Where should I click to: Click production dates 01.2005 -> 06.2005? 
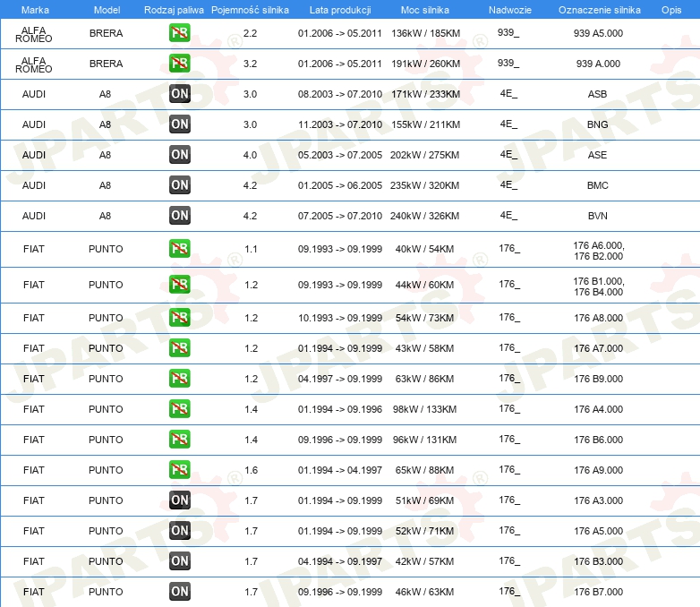[340, 185]
